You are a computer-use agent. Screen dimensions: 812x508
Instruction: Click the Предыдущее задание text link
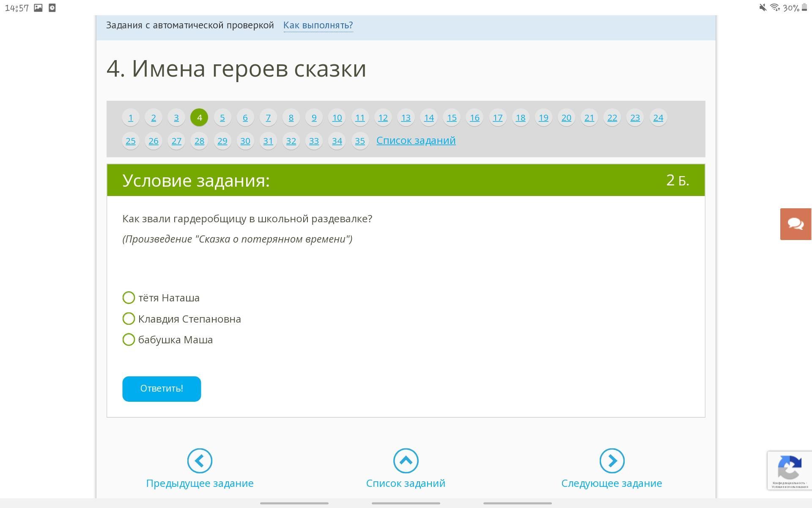click(x=200, y=483)
